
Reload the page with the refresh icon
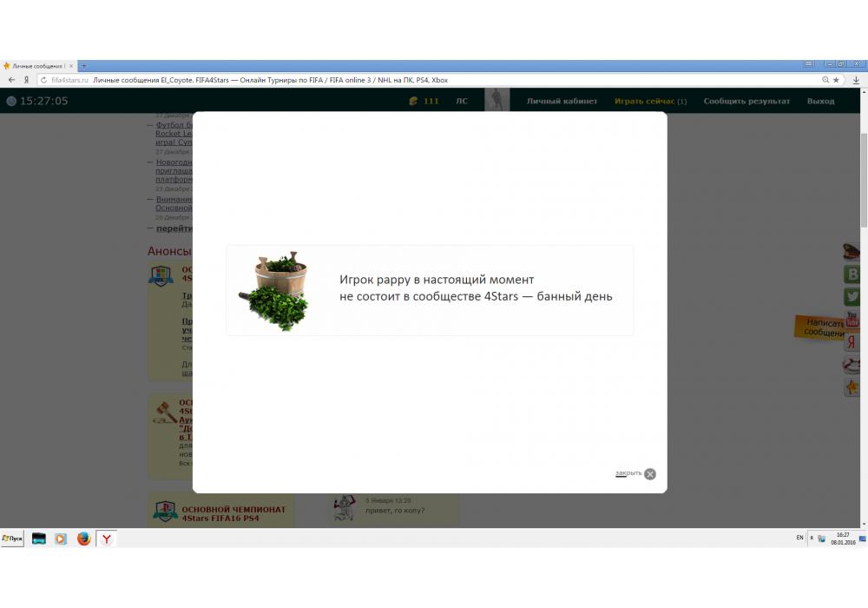[x=43, y=80]
